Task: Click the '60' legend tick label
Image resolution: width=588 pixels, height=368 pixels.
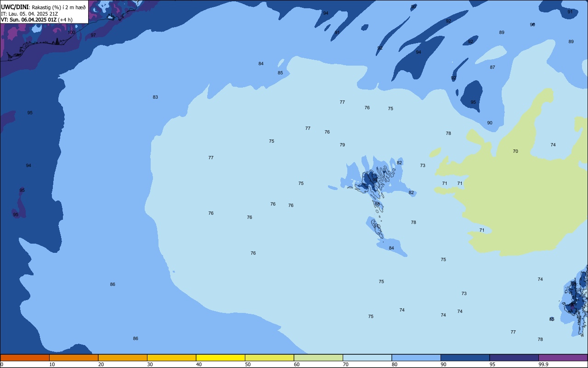Action: pyautogui.click(x=297, y=364)
